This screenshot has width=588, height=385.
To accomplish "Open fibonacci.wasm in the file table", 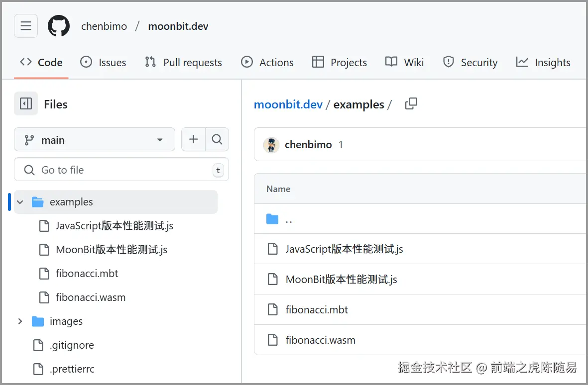I will click(320, 340).
